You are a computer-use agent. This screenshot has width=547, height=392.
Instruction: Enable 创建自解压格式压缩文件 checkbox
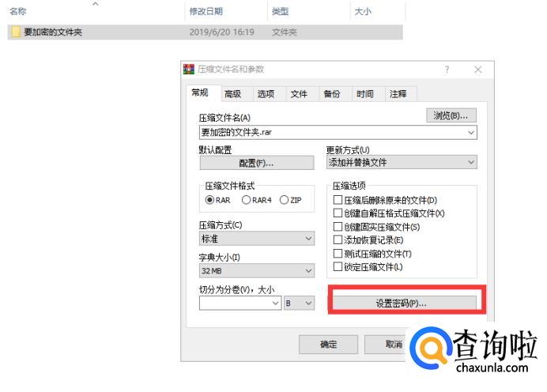338,214
